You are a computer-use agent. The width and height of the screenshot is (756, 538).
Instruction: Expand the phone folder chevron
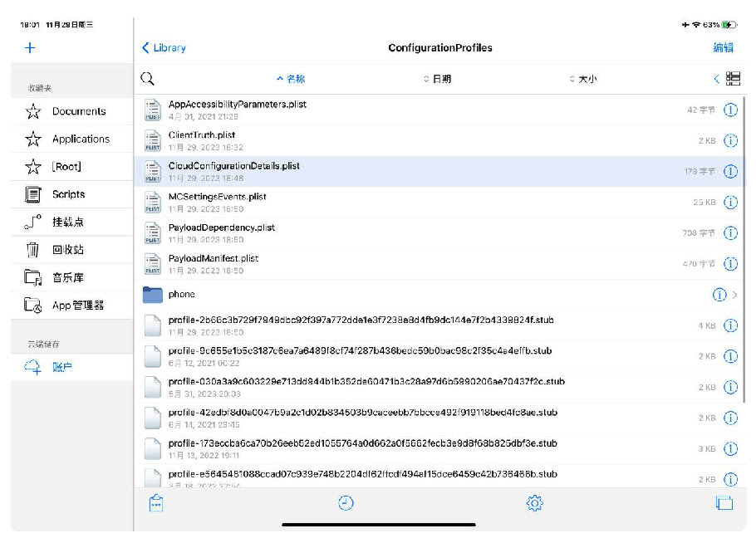[x=736, y=295]
